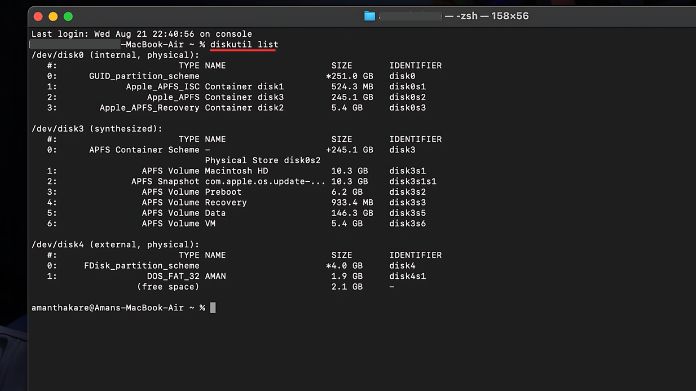Click the terminal cursor at the prompt
The width and height of the screenshot is (696, 391).
tap(213, 308)
